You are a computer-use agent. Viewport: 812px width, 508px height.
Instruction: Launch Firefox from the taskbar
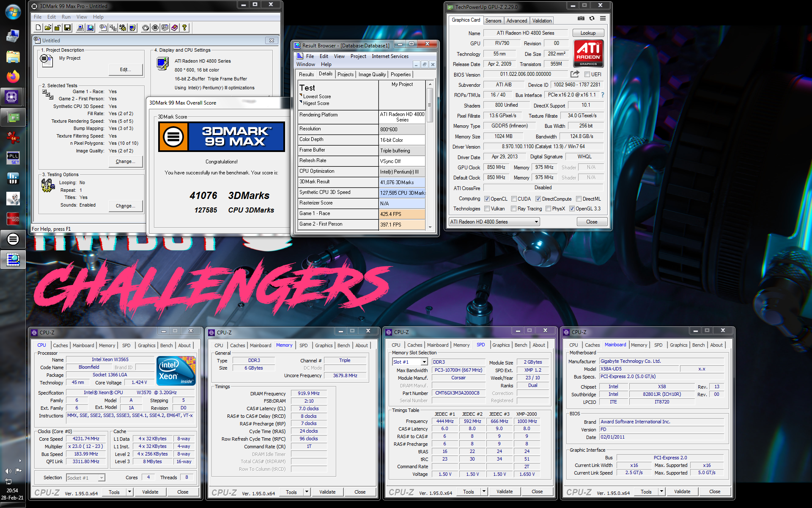tap(13, 77)
